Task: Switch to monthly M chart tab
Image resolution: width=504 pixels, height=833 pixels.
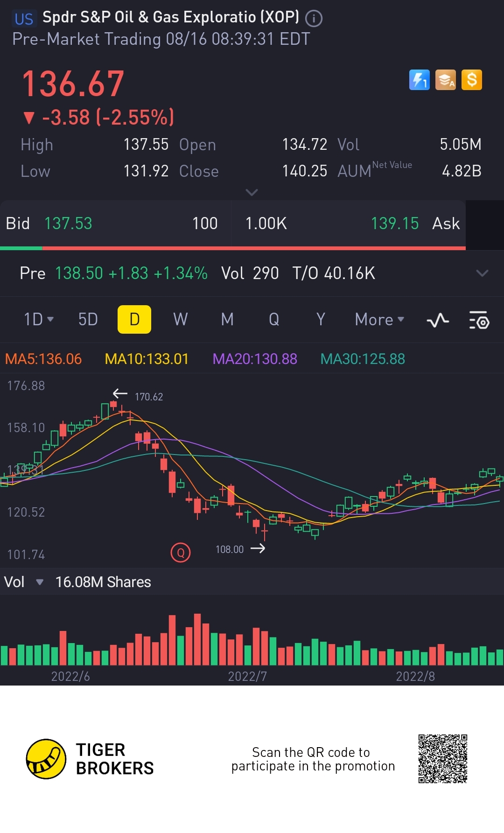Action: pyautogui.click(x=227, y=320)
